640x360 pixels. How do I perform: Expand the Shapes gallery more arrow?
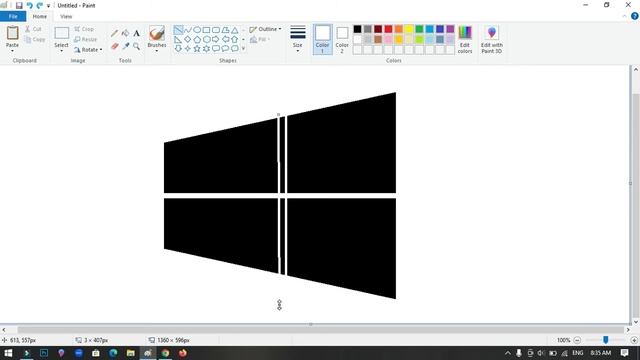pyautogui.click(x=244, y=49)
